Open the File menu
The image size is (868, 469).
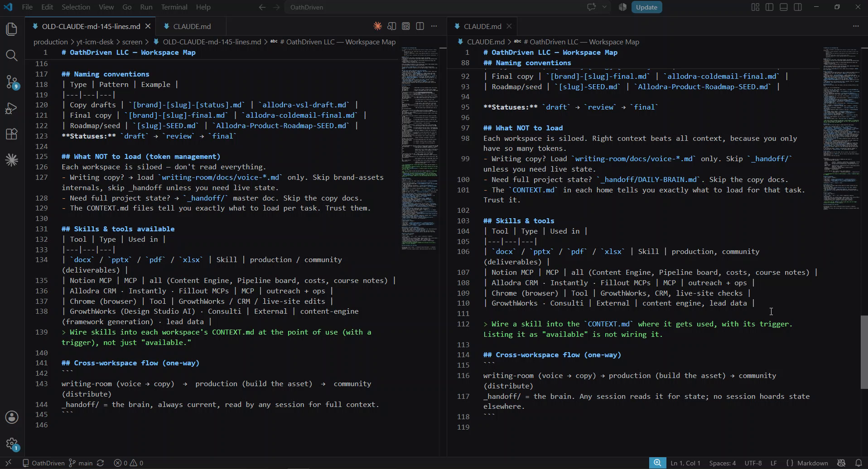27,7
